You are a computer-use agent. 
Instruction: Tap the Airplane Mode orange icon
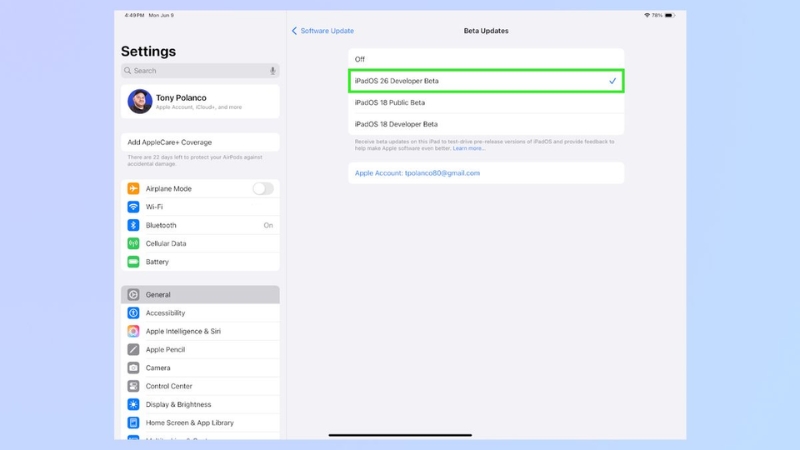click(x=133, y=188)
